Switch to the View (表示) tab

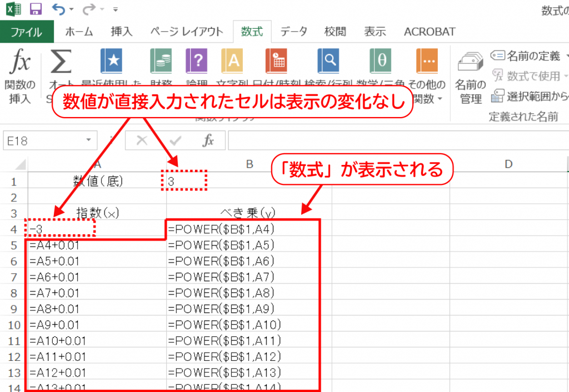[x=375, y=32]
